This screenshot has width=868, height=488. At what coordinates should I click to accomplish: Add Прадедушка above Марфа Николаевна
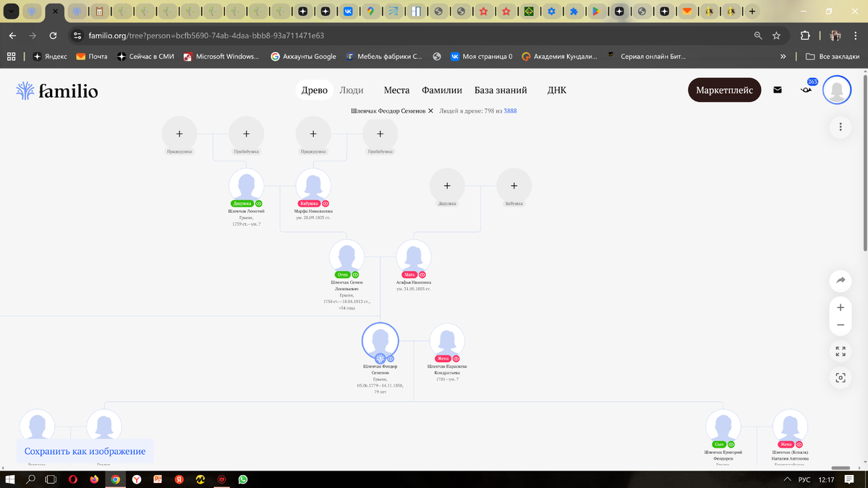click(x=313, y=134)
